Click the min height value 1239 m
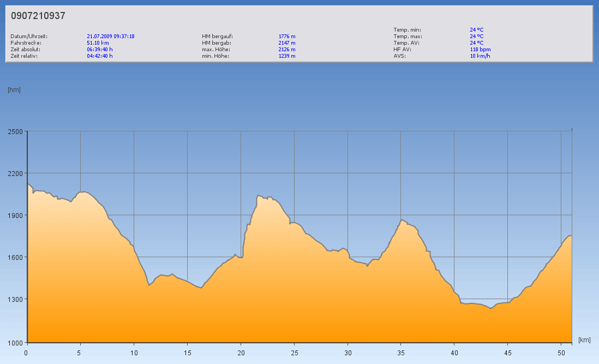599x364 pixels. click(287, 56)
